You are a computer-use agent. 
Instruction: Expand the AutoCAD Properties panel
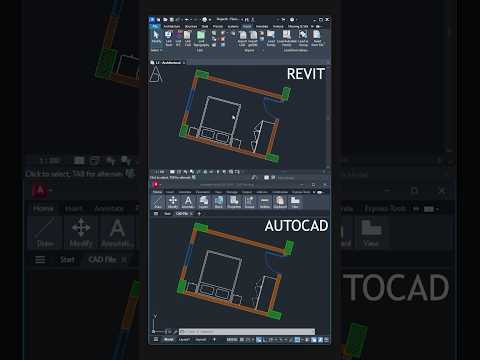[234, 202]
